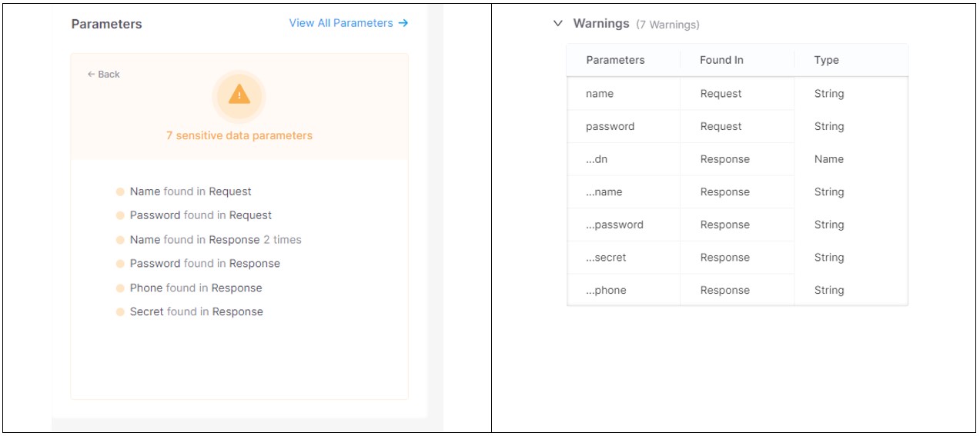Open View All Parameters link
This screenshot has height=436, width=980.
348,23
